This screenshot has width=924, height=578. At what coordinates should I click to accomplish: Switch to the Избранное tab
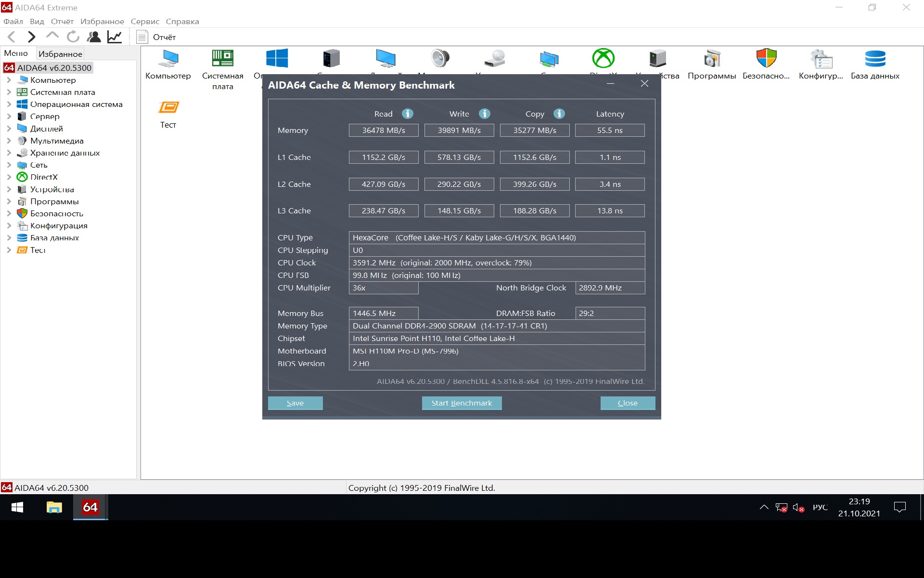tap(60, 54)
